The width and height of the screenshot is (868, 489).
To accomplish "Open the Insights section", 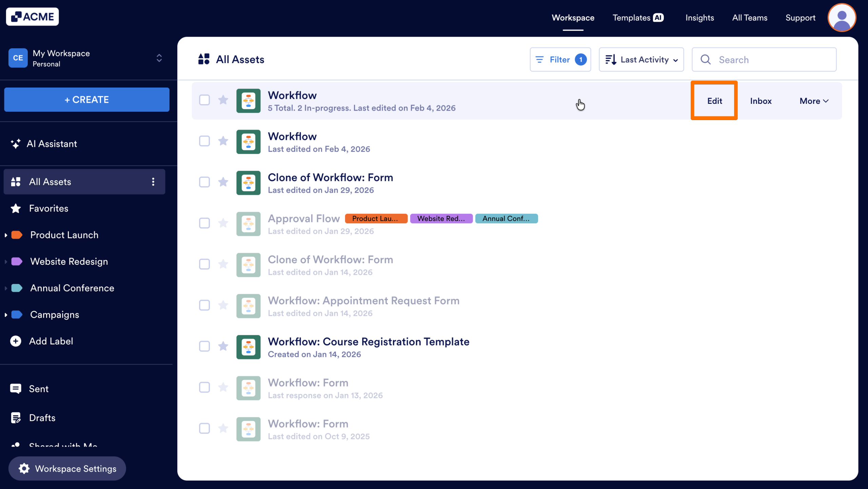I will coord(700,18).
